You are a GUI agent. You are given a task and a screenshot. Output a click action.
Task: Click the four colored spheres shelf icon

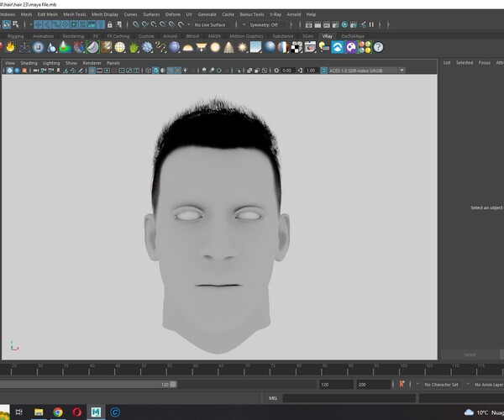coord(365,47)
